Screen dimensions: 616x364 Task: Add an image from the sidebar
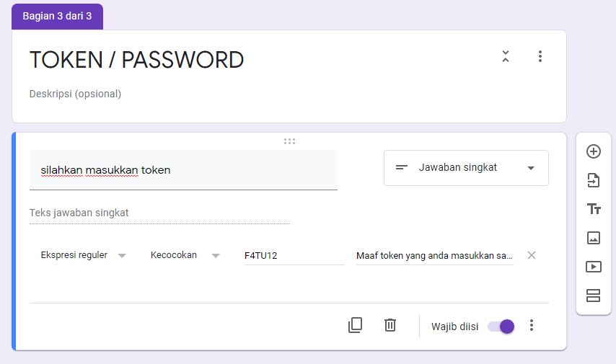coord(593,238)
